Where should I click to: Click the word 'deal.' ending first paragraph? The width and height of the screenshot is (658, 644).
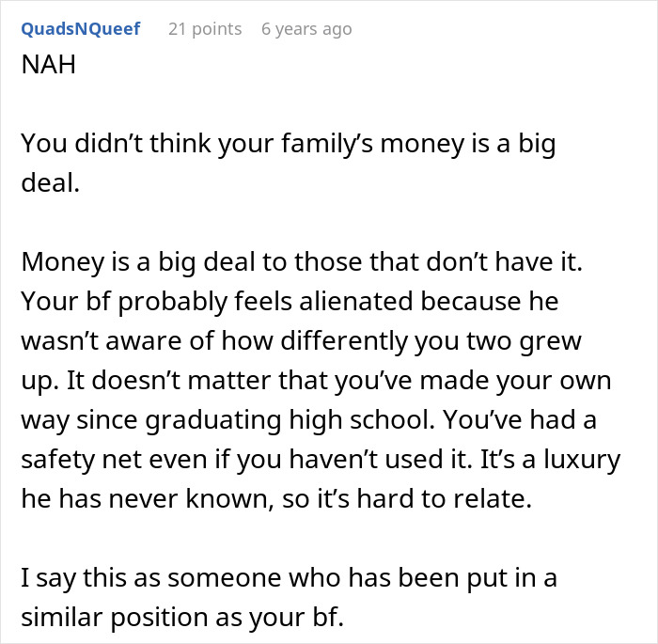(x=50, y=183)
